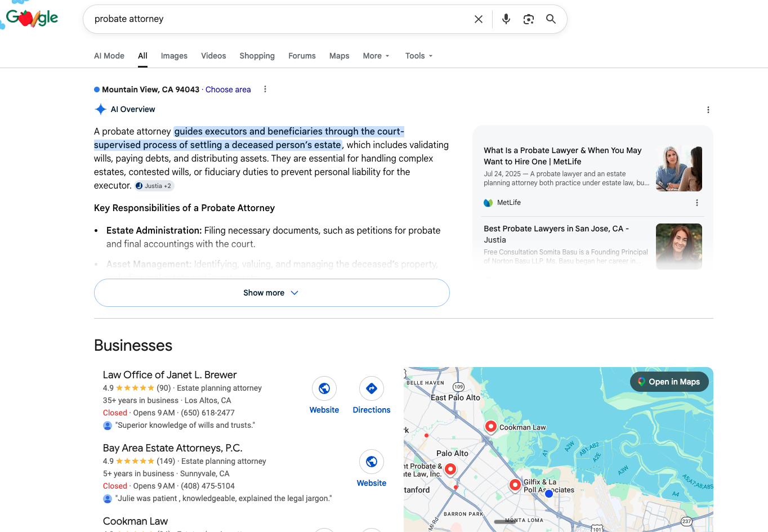This screenshot has height=532, width=768.
Task: Open the Tools dropdown
Action: 419,56
